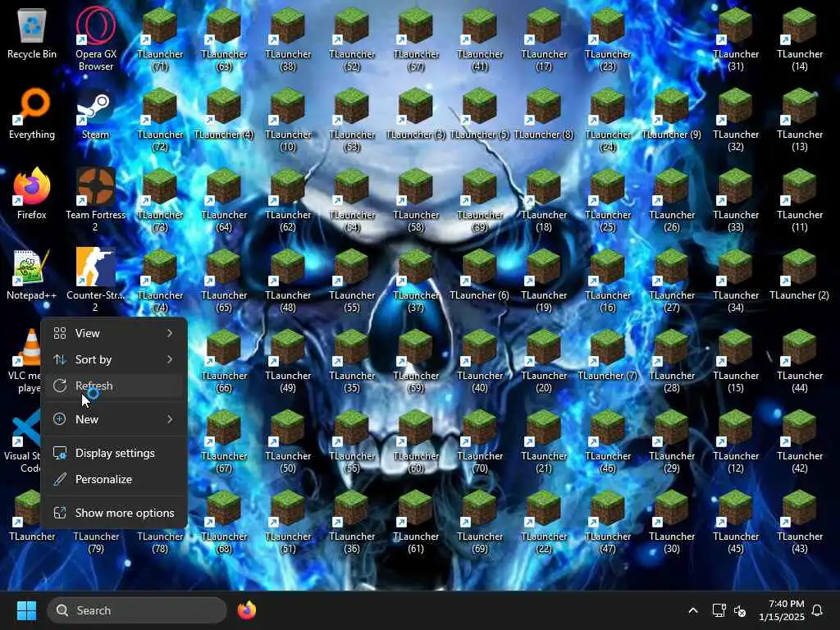Choose Refresh from the context menu
The height and width of the screenshot is (630, 840).
point(113,386)
